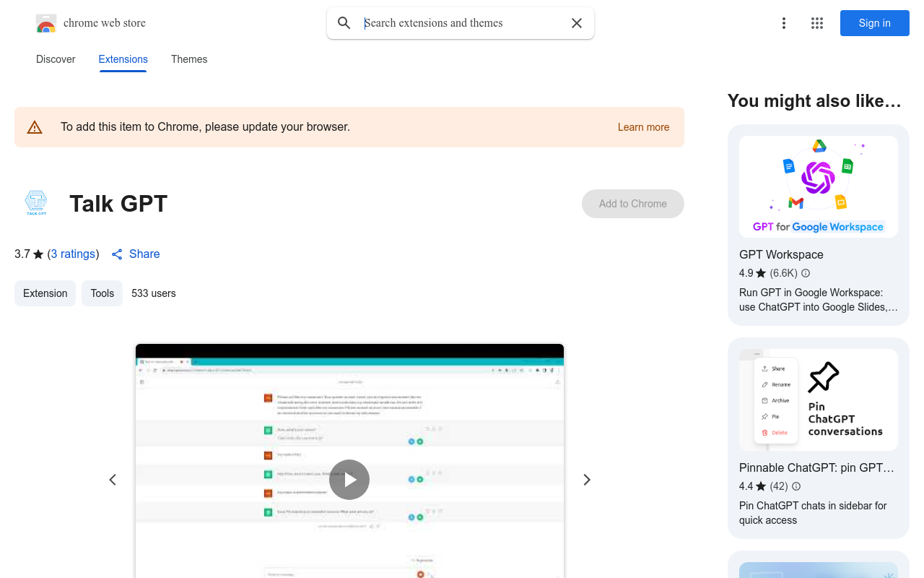Click the update your browser message text

click(205, 126)
